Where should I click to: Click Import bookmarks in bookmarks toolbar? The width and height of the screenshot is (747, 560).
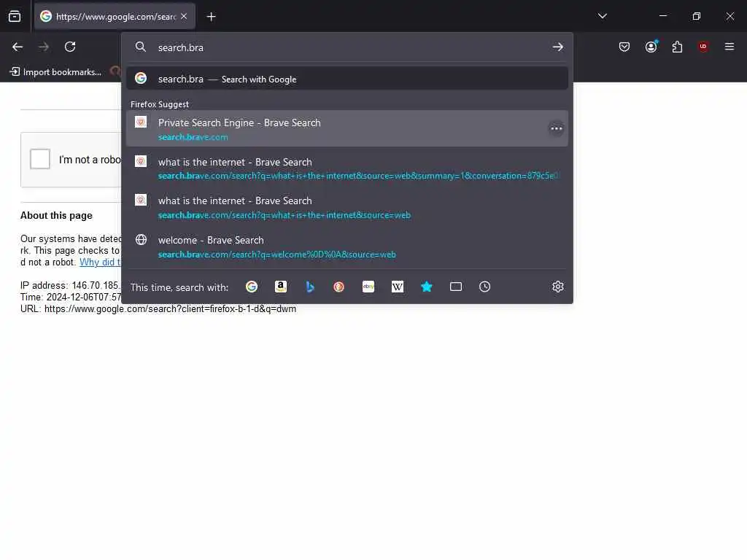(55, 72)
